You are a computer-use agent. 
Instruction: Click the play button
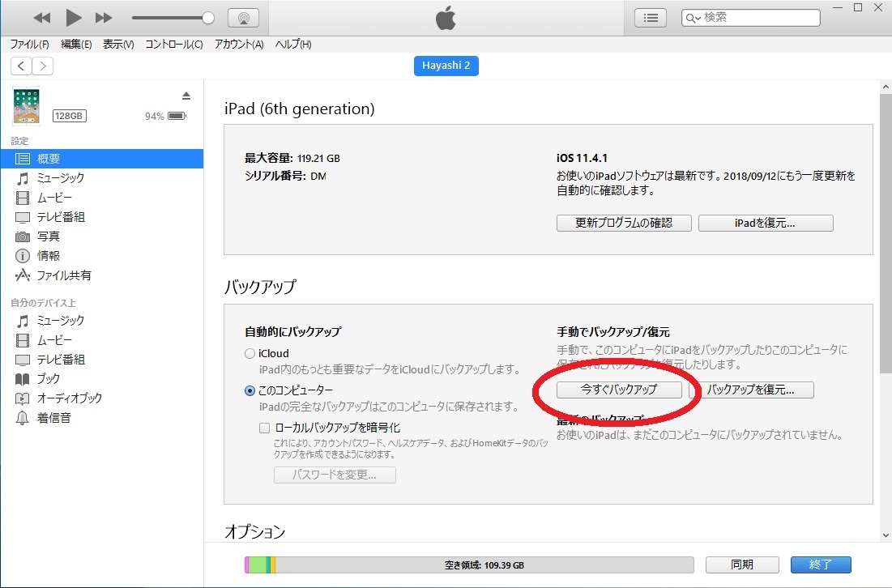click(x=73, y=18)
